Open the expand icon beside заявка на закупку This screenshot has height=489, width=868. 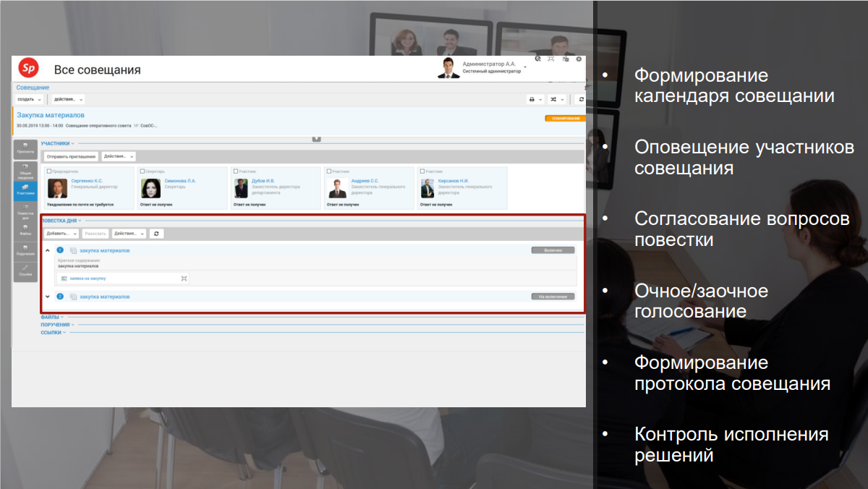pyautogui.click(x=184, y=278)
